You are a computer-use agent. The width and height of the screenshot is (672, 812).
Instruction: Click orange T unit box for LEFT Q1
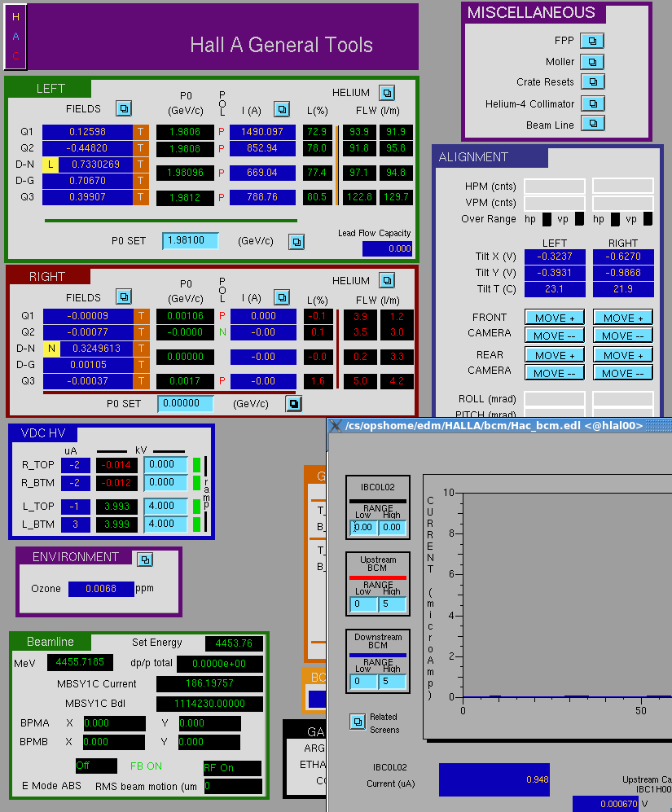140,132
